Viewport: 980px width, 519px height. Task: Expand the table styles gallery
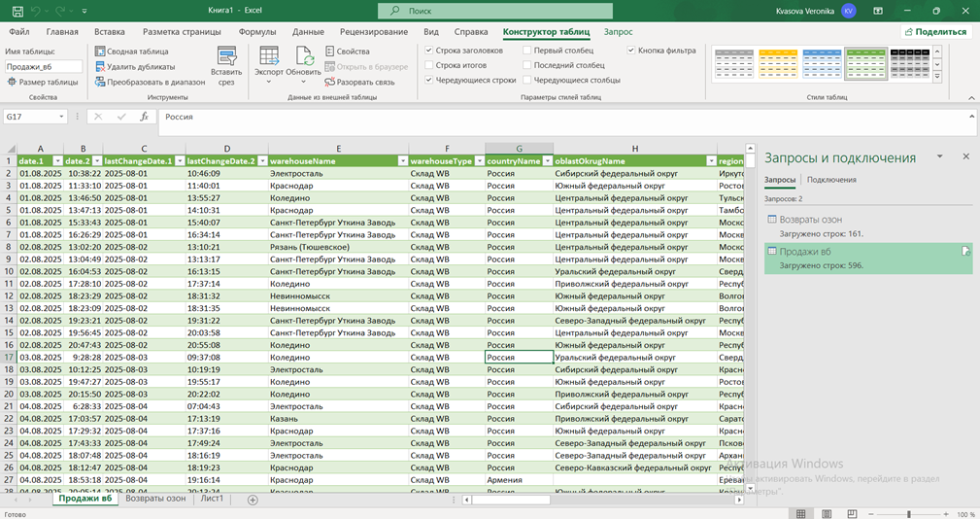point(937,77)
